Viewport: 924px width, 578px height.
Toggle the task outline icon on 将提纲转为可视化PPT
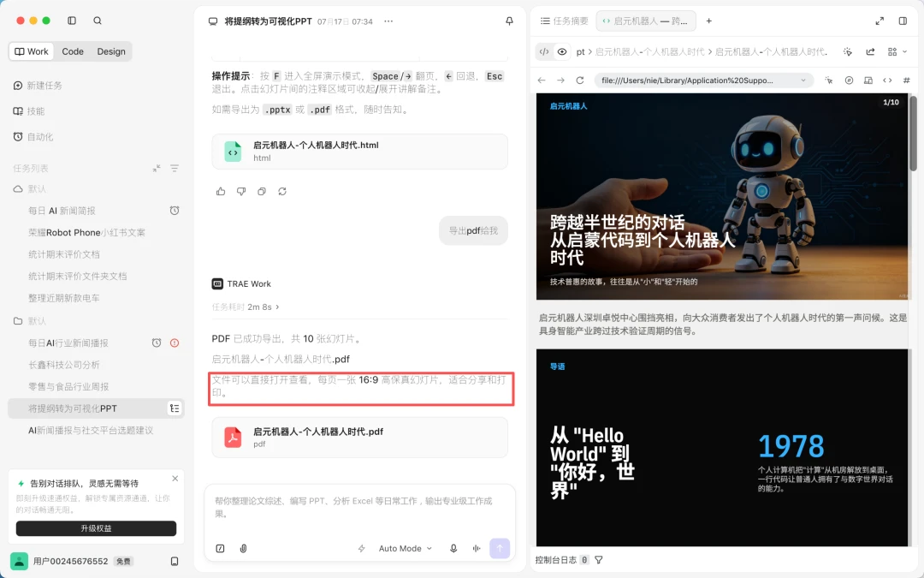tap(175, 408)
